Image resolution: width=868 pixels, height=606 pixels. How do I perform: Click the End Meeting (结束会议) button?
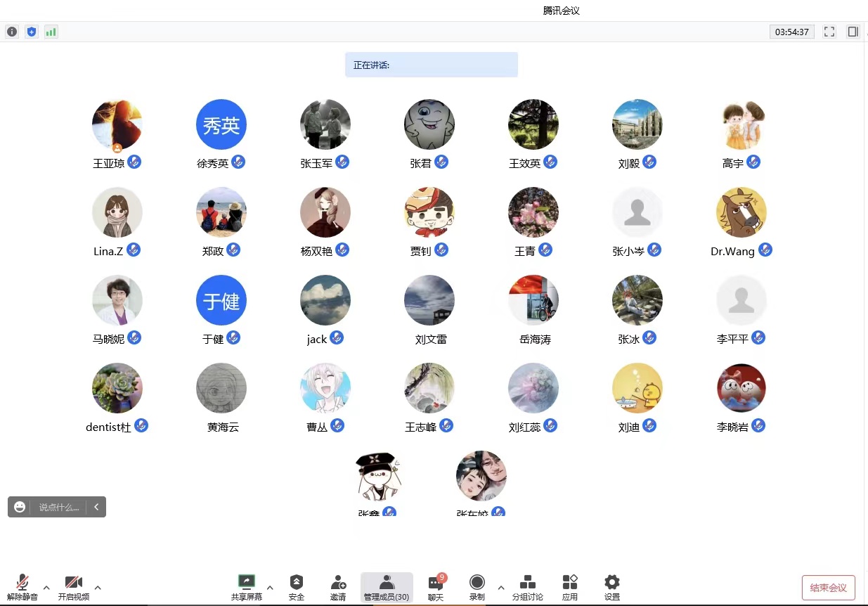coord(828,588)
